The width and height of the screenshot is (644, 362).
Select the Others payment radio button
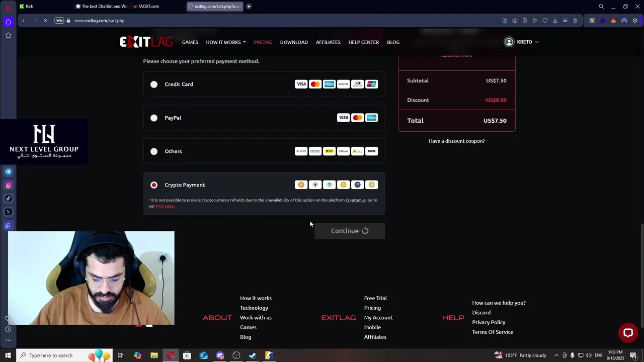coord(154,151)
